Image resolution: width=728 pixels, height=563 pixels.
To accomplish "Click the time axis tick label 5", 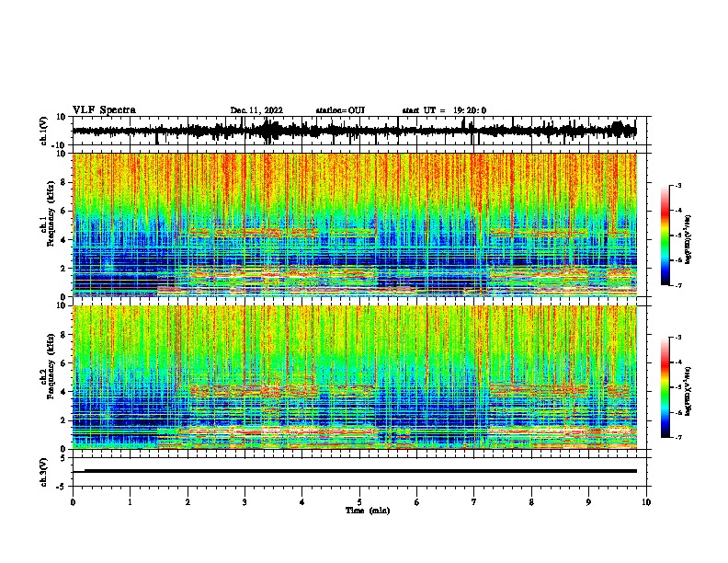I will pyautogui.click(x=359, y=502).
